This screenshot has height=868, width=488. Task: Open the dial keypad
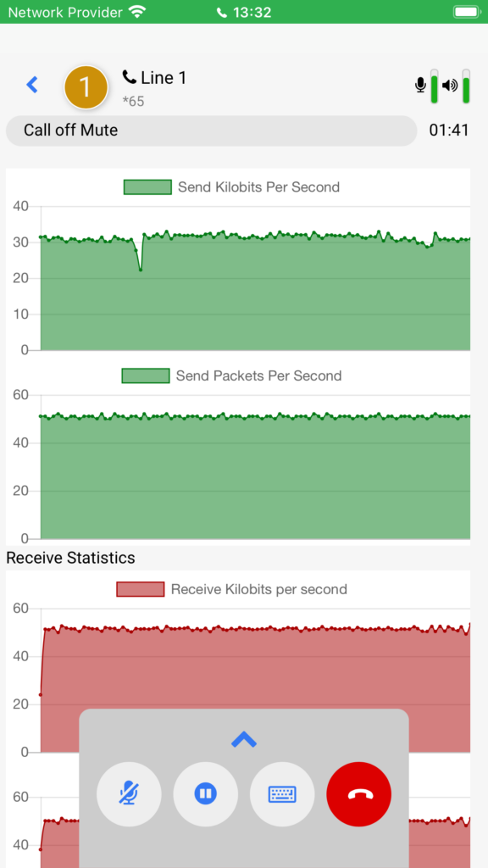[282, 793]
